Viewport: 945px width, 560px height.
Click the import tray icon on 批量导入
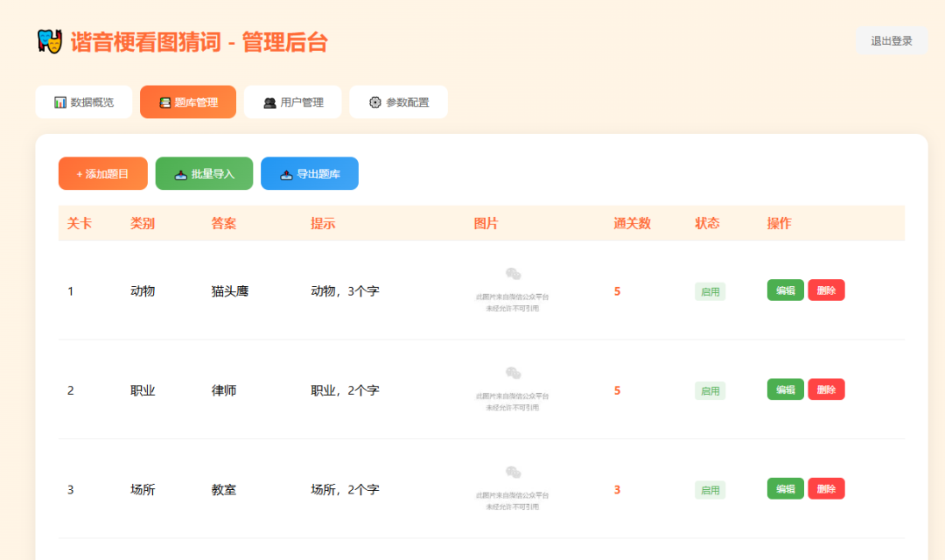[180, 175]
